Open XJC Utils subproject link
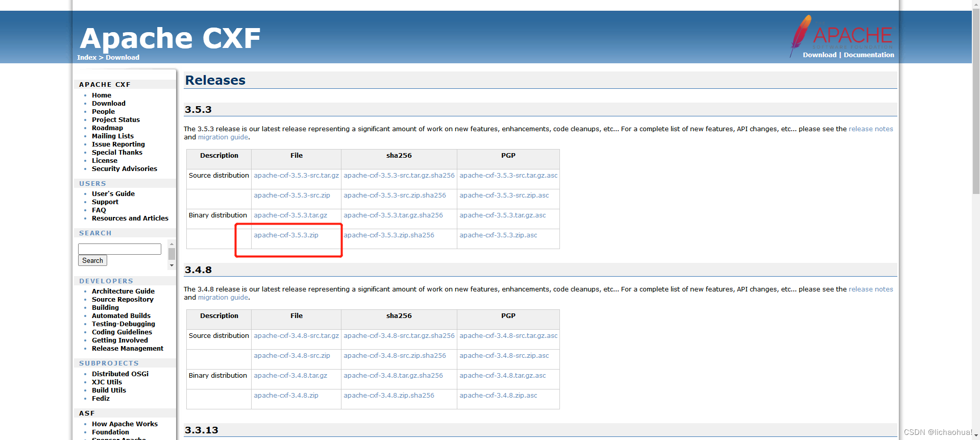 107,382
